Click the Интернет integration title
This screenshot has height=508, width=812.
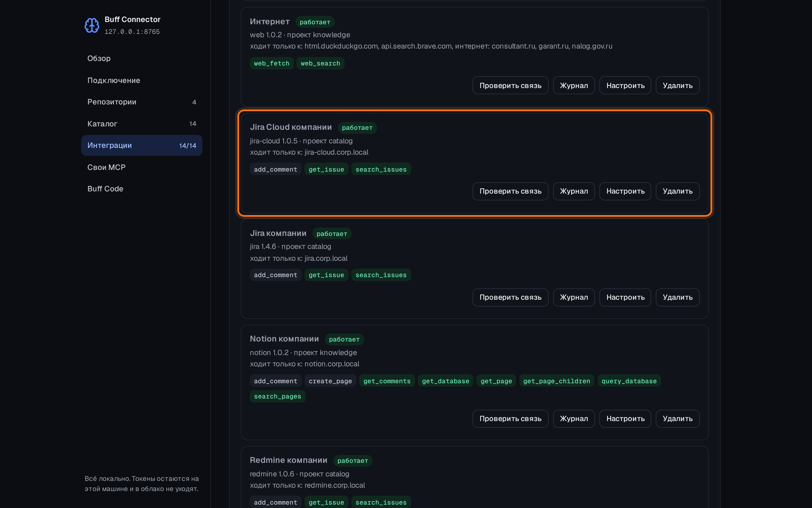[x=270, y=21]
